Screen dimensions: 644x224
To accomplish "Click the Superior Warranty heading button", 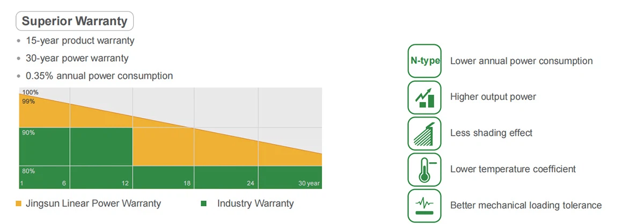I will point(75,21).
